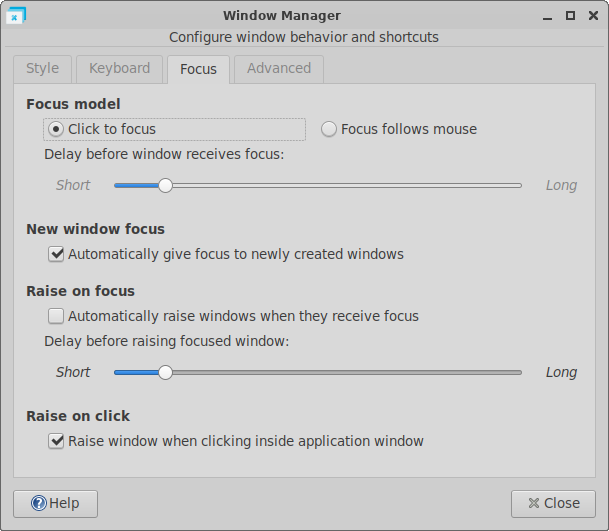Close the window using the title bar X
The height and width of the screenshot is (531, 609).
(591, 15)
